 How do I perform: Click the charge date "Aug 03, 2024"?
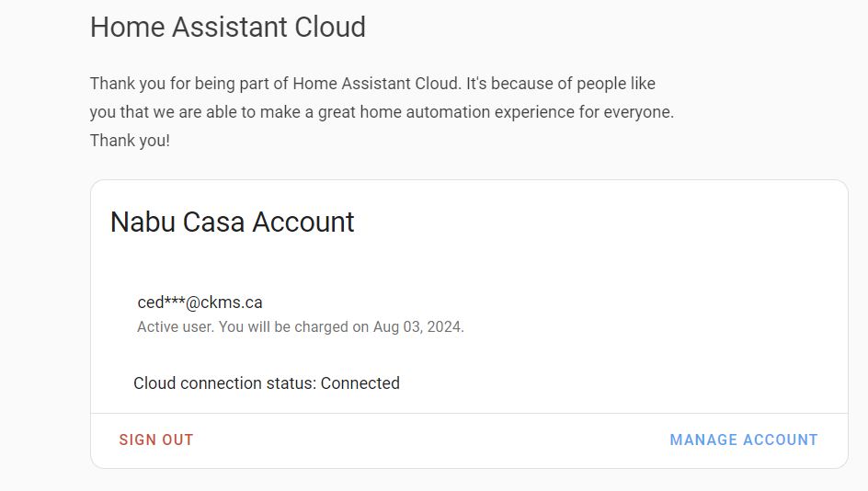click(x=417, y=327)
